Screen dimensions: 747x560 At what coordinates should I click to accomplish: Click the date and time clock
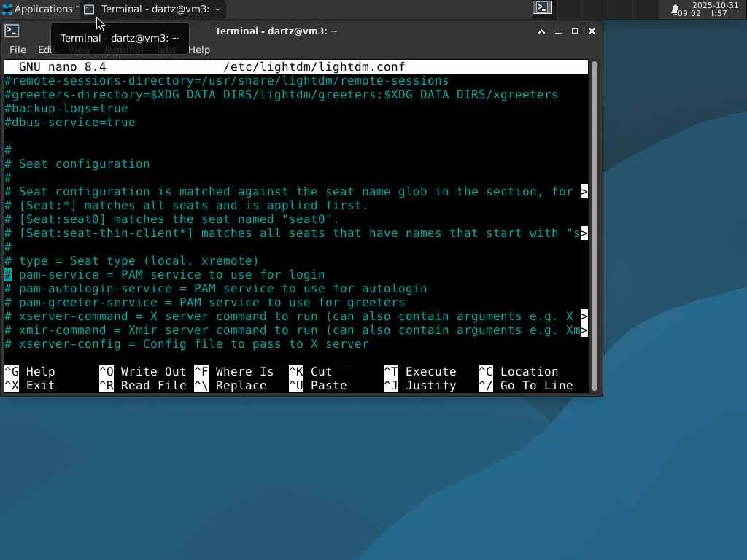[709, 9]
